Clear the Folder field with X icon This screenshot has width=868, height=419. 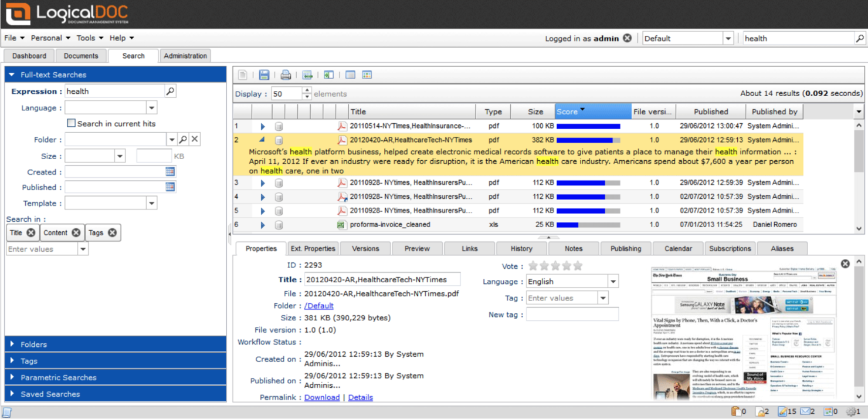tap(195, 140)
